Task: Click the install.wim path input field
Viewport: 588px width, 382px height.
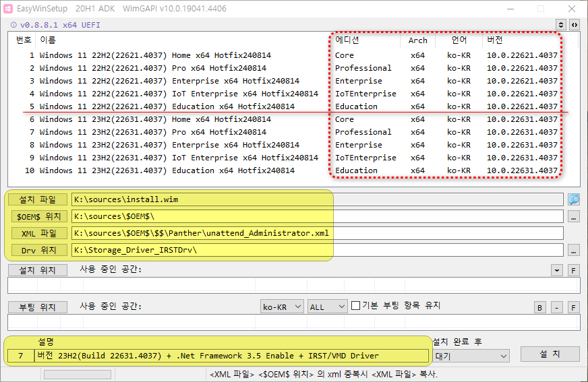Action: 317,199
